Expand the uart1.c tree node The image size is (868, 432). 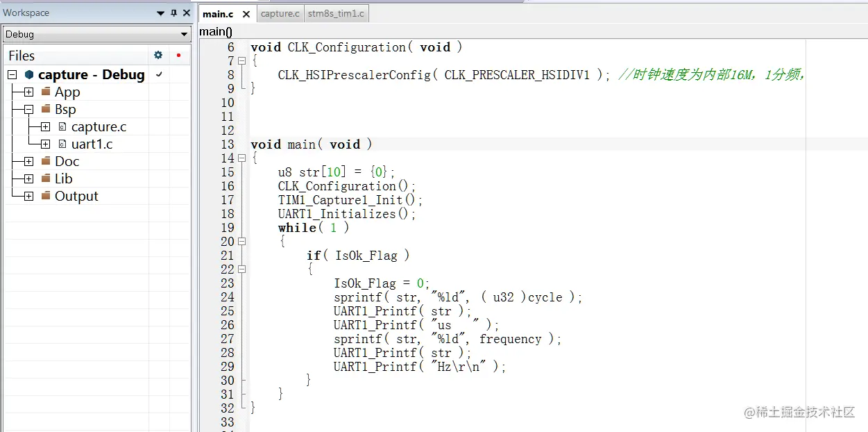click(45, 144)
